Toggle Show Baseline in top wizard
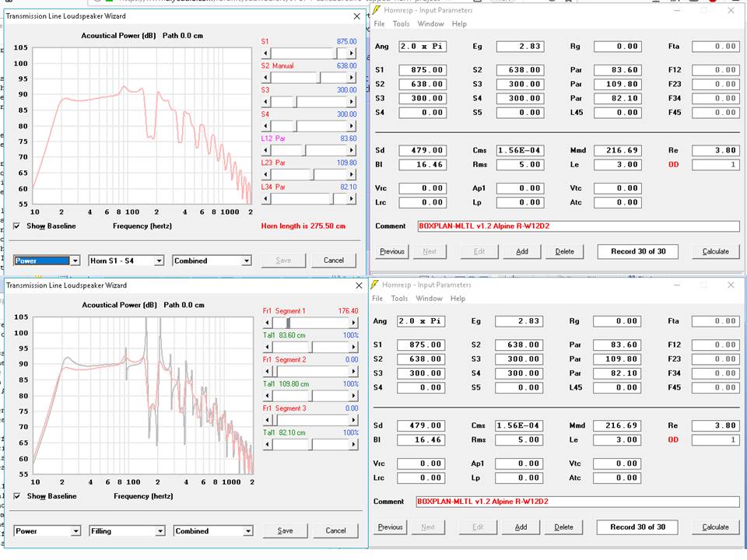The image size is (747, 560). pos(16,226)
